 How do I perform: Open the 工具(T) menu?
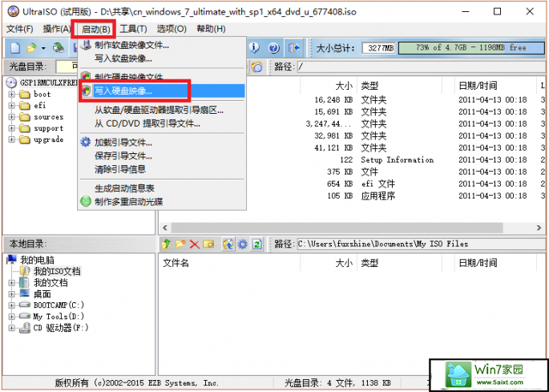(x=133, y=29)
